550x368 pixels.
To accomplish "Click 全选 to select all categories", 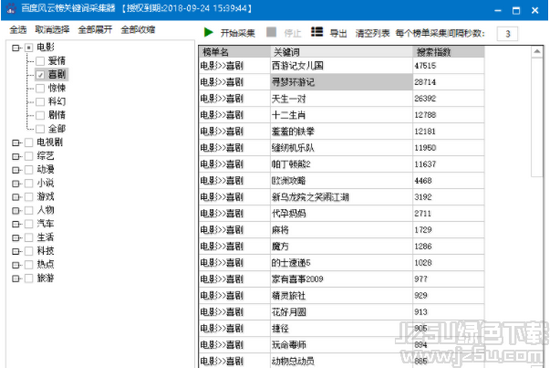I will (x=18, y=30).
